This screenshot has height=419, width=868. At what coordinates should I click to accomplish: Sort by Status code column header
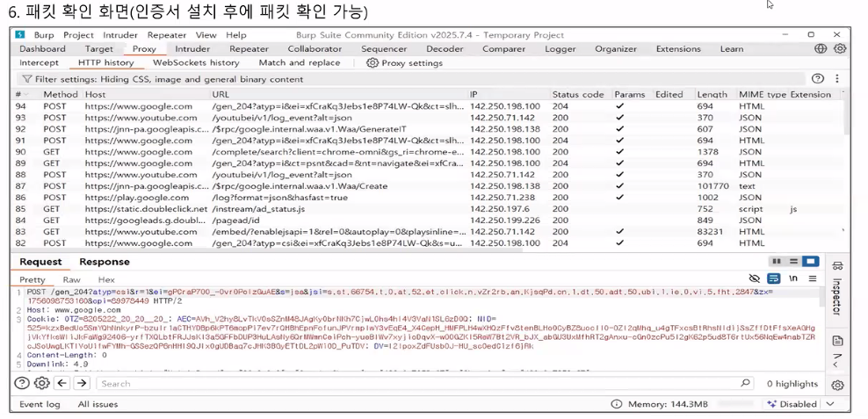578,94
